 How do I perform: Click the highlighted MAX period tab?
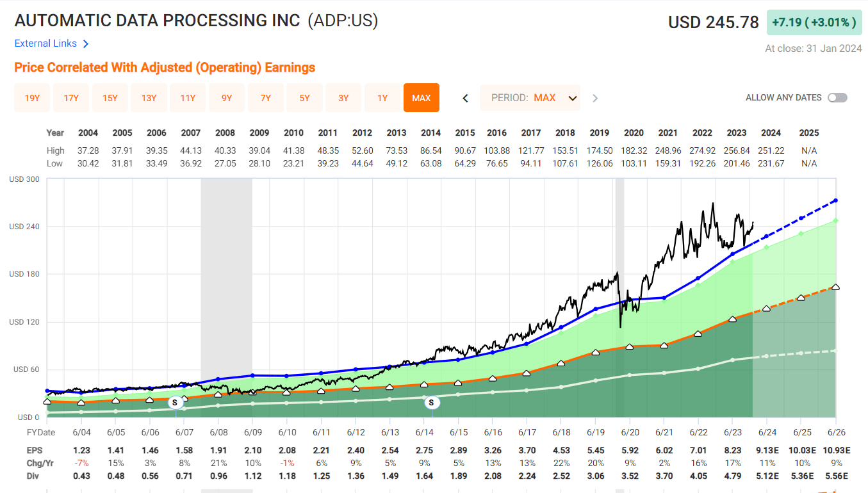click(422, 98)
